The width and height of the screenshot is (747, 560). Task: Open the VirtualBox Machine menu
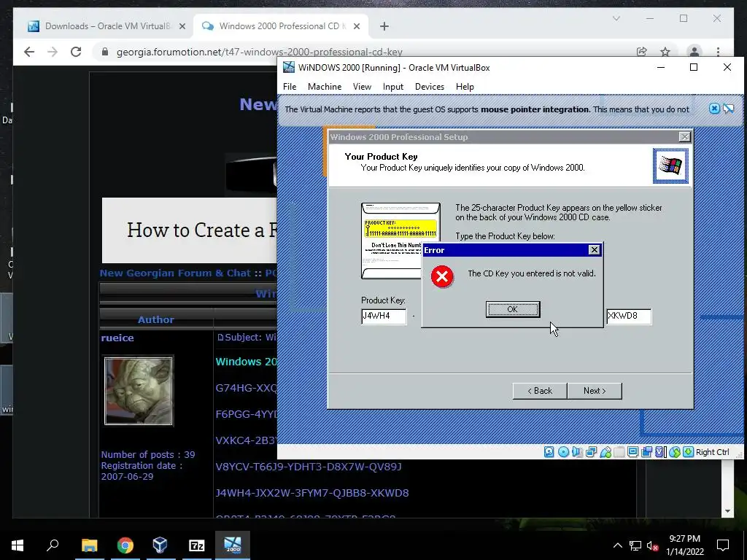click(x=325, y=87)
